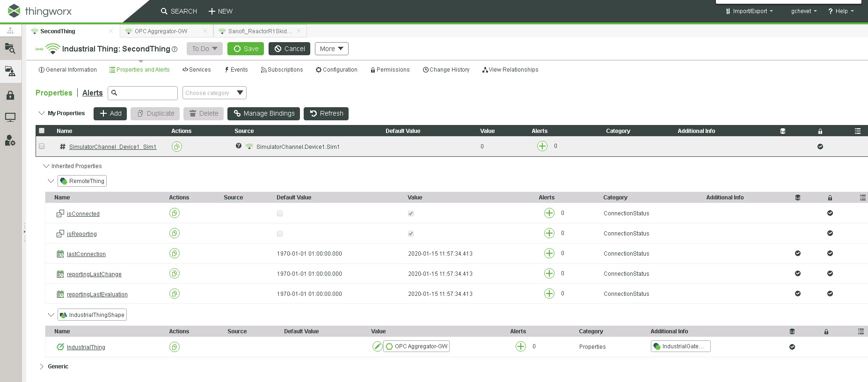Screen dimensions: 868x382
Task: Click duplicate icon for reportingLastEvaluation property
Action: point(175,294)
